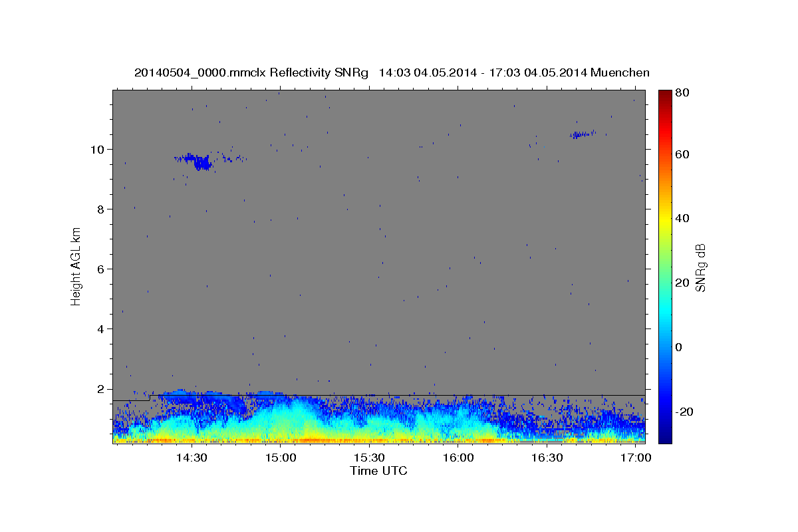Screen dimensions: 798x532
Task: Click the 15:00 time tick label
Action: click(x=281, y=458)
